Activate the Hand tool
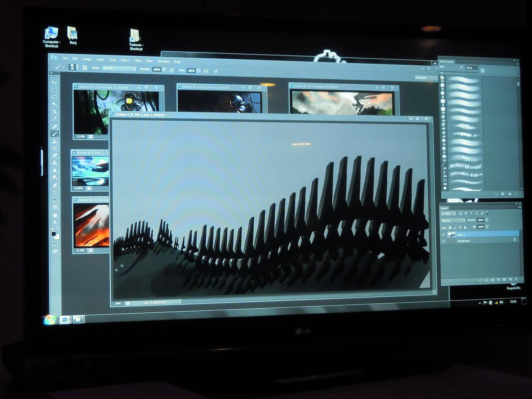Image resolution: width=532 pixels, height=399 pixels. click(x=55, y=215)
